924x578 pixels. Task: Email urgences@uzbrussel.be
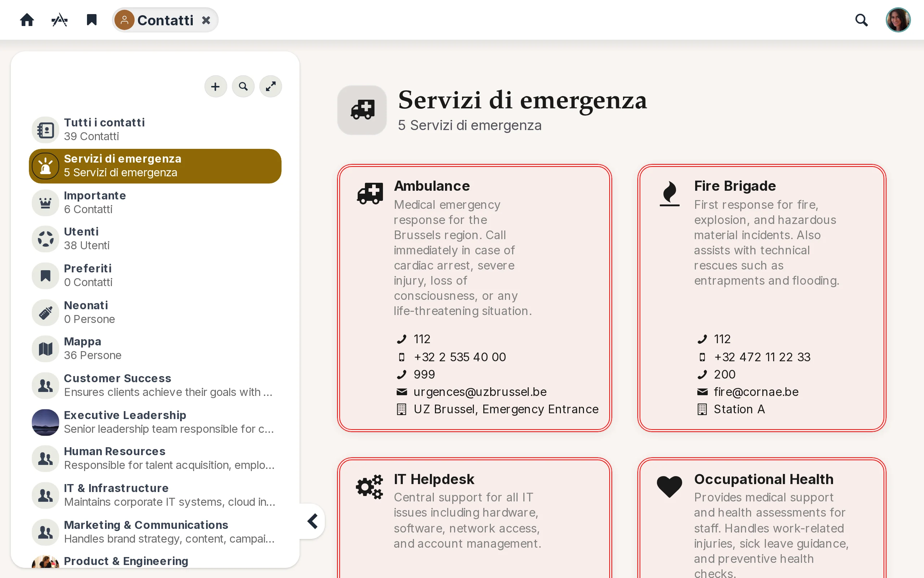click(x=480, y=392)
